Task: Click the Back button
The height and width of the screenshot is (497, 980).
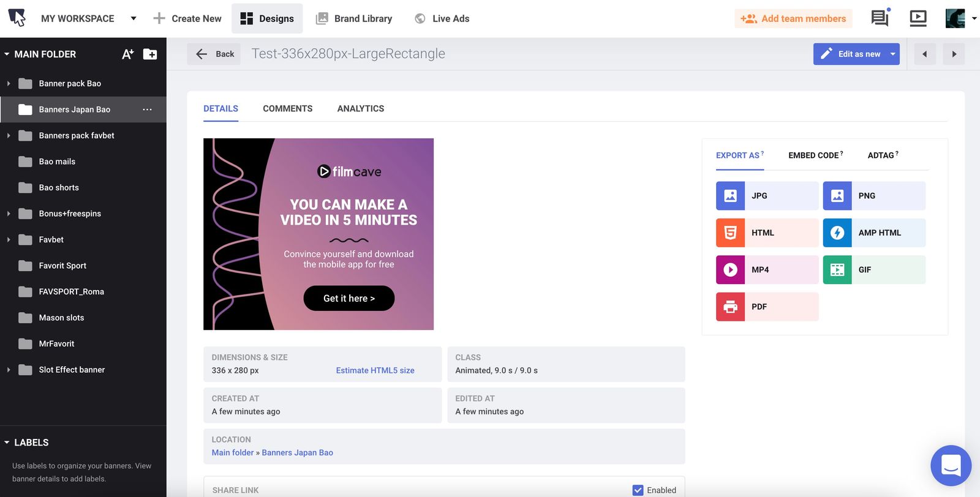Action: [214, 54]
